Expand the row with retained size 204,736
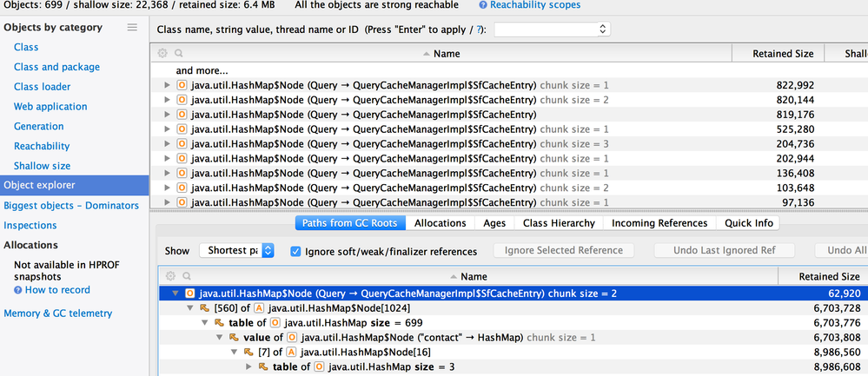 pyautogui.click(x=168, y=144)
